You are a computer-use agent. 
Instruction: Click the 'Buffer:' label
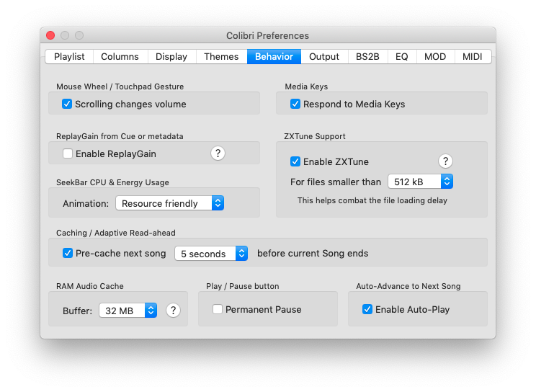(x=78, y=311)
